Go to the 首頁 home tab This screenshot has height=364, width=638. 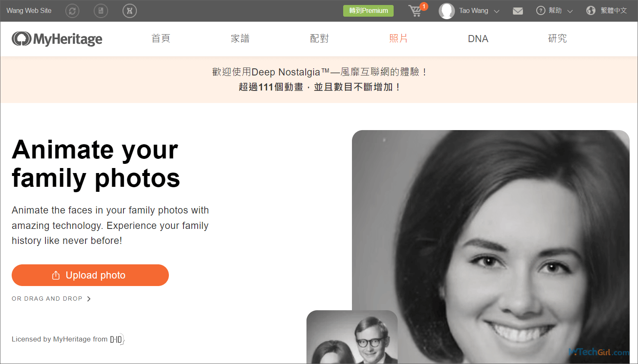[x=161, y=39]
